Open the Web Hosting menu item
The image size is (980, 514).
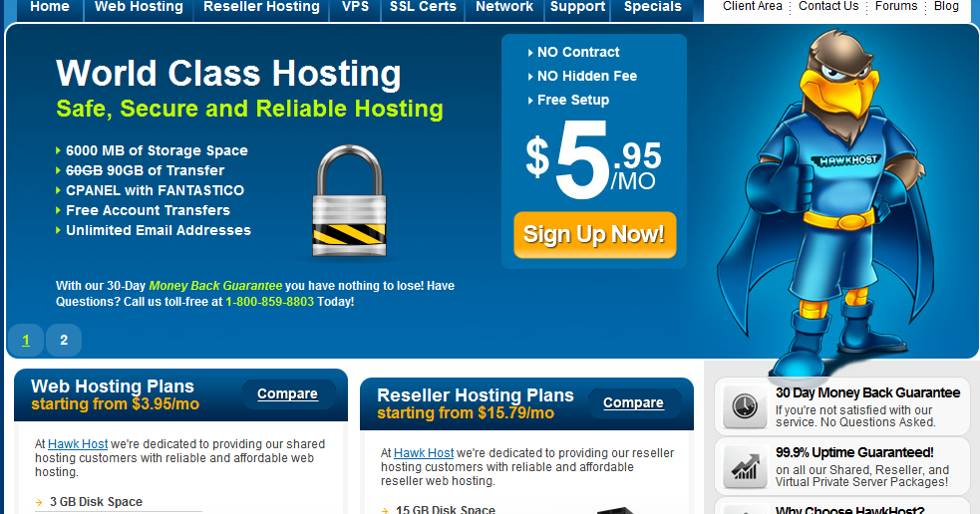coord(139,7)
